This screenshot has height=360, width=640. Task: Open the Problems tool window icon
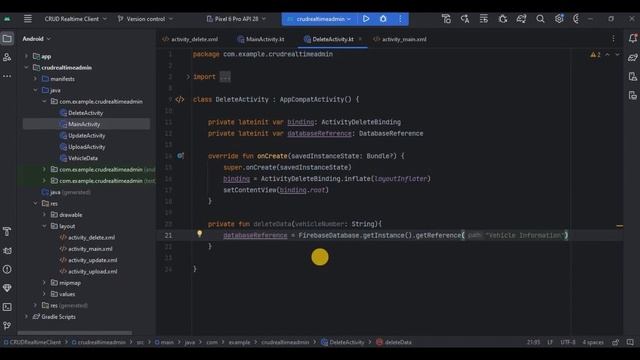[x=7, y=269]
